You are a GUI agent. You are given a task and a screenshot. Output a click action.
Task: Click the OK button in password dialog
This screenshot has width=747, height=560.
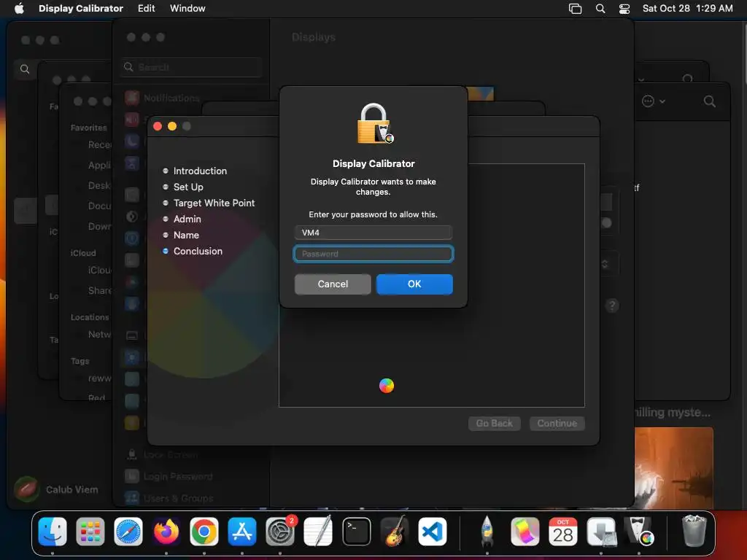pos(414,284)
